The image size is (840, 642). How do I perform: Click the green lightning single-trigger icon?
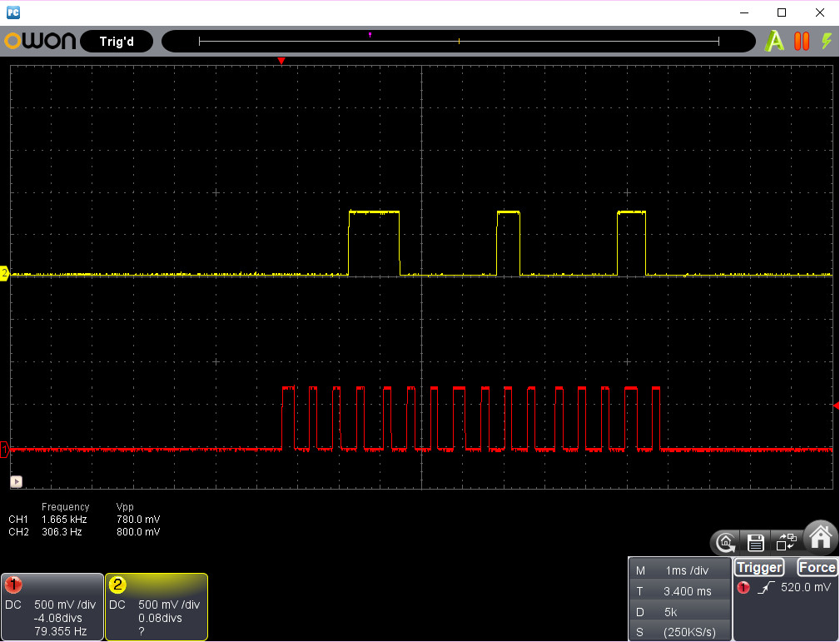tap(827, 41)
